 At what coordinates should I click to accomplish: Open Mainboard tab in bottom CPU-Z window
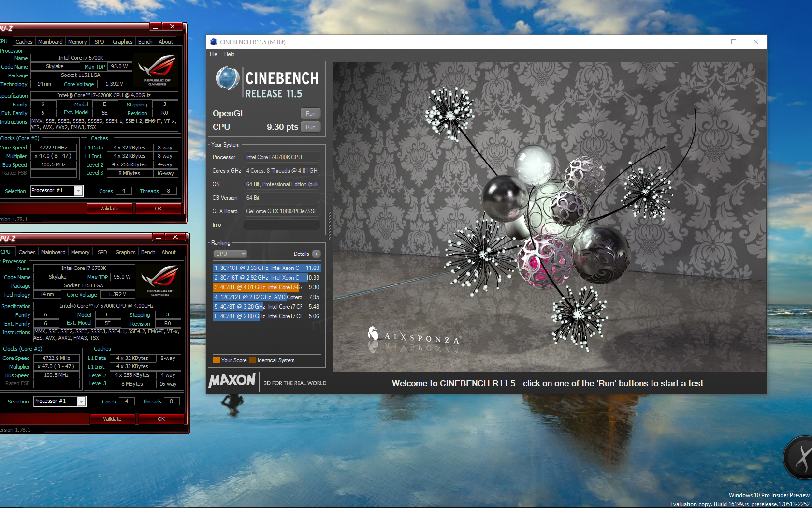(x=53, y=252)
